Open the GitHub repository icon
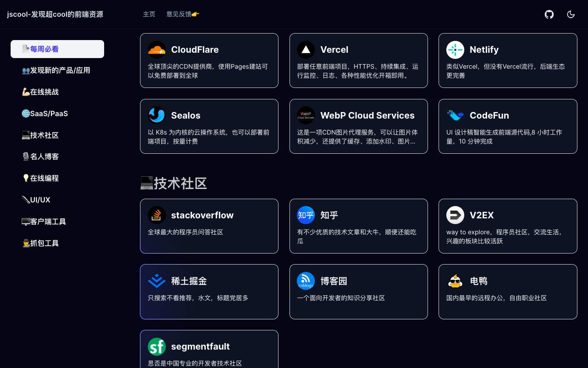Screen dimensions: 588x368 [549, 14]
